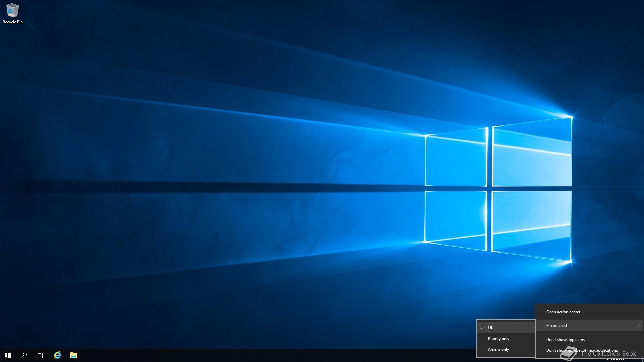Set Focus assist to Alarms only
The image size is (644, 362).
click(506, 349)
